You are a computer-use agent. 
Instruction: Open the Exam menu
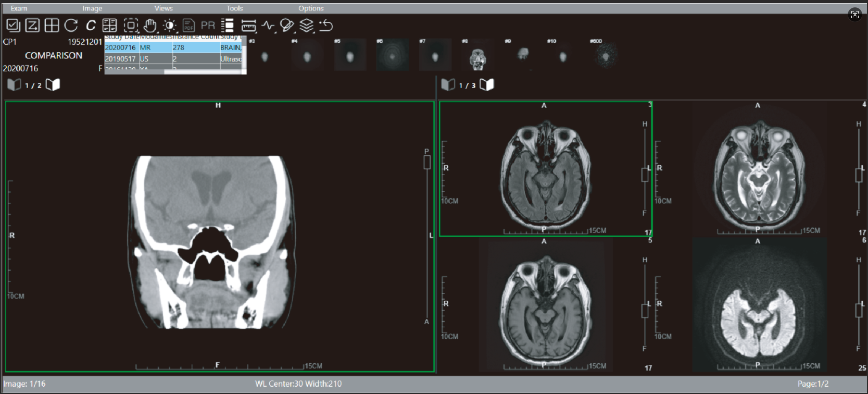point(19,8)
